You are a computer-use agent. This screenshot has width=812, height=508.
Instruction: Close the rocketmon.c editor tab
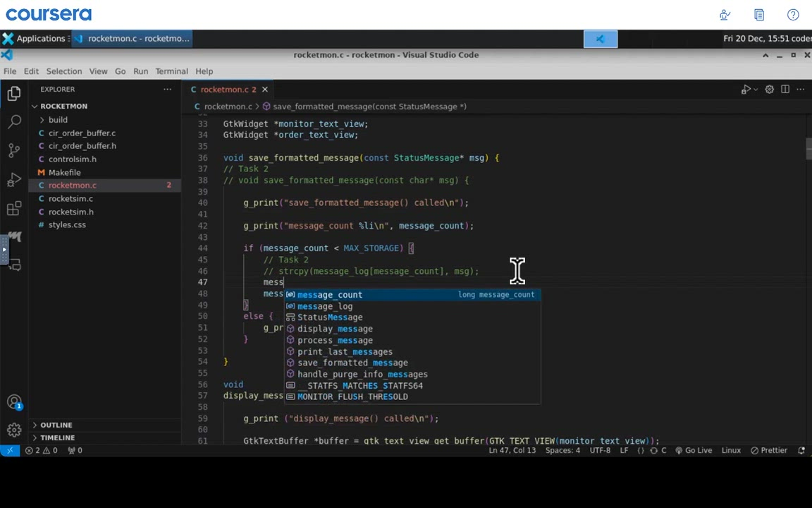click(x=264, y=90)
